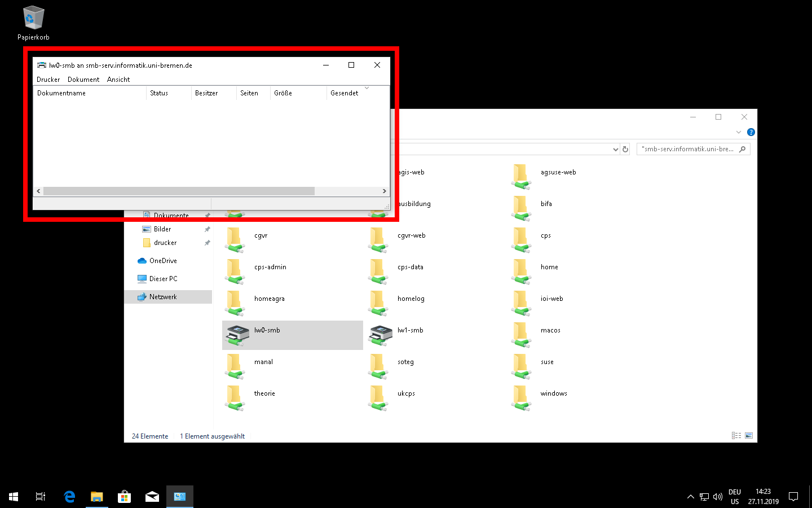This screenshot has height=508, width=812.
Task: Select the lw0-smb printer icon
Action: [x=237, y=335]
